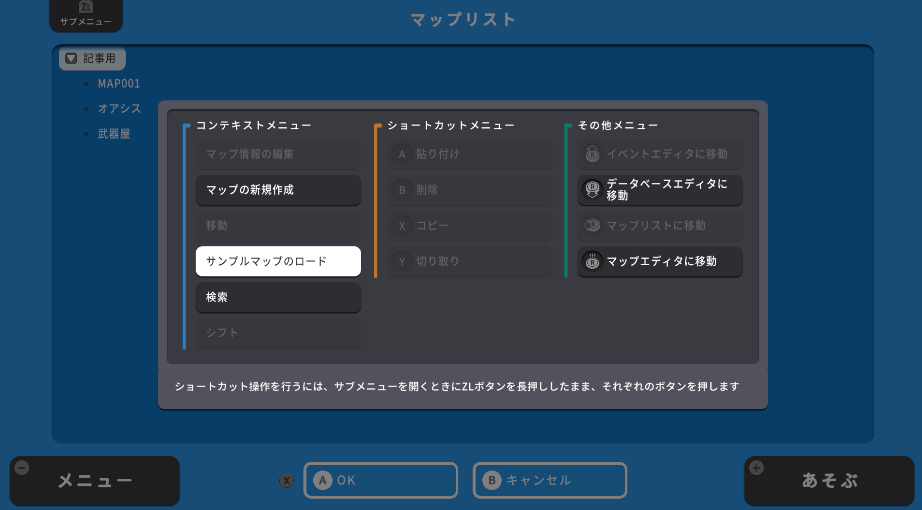Screen dimensions: 922x510
Task: Click the event editor icon
Action: tap(592, 154)
